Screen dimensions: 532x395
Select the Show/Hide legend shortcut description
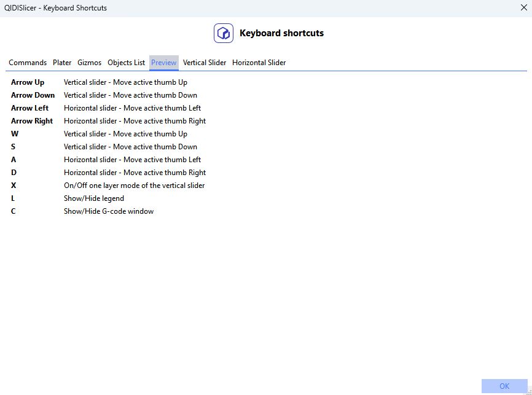click(x=94, y=198)
